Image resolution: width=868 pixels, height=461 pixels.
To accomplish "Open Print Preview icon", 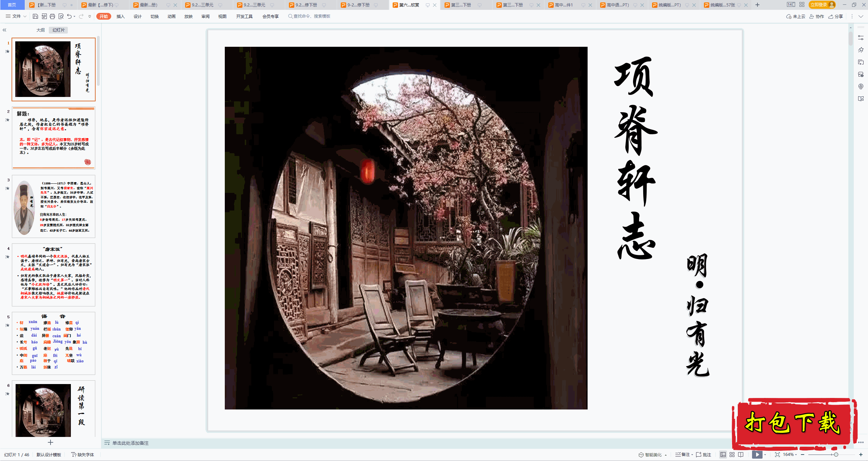I will 61,16.
